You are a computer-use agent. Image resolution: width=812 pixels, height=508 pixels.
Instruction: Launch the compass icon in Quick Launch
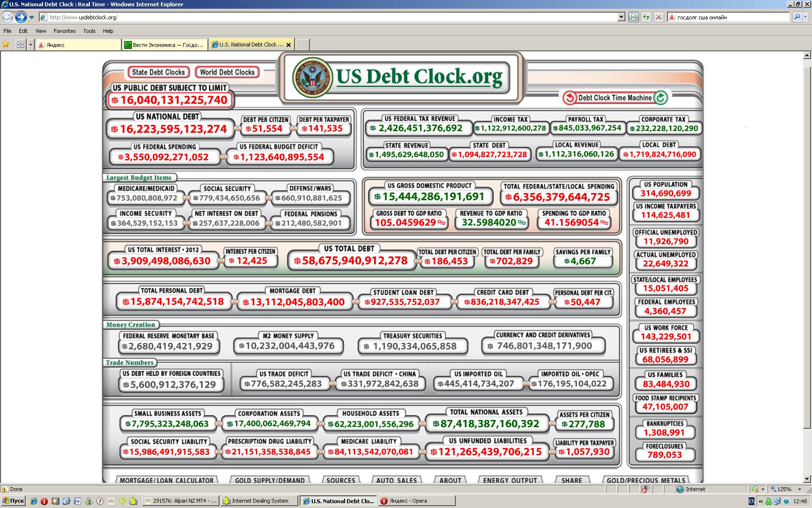tap(100, 501)
